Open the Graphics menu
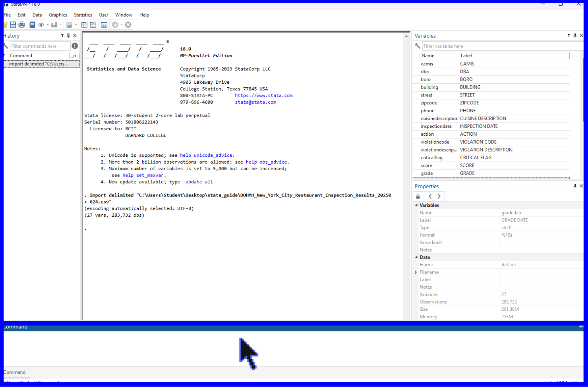 point(58,15)
